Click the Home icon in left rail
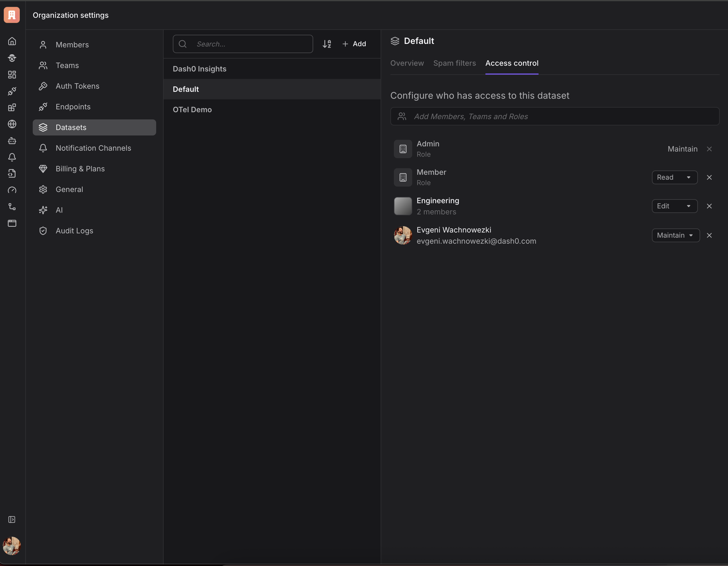The height and width of the screenshot is (566, 728). (x=12, y=41)
